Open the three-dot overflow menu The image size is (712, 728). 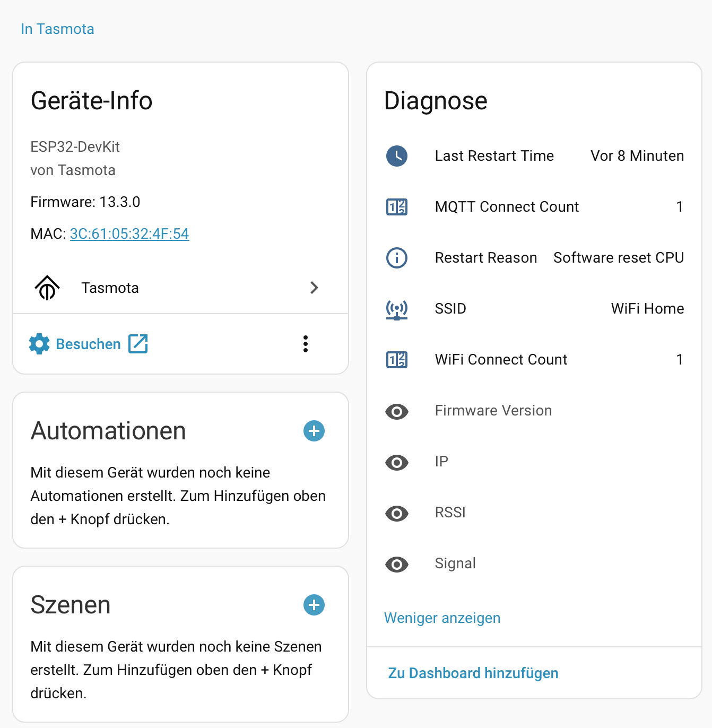[306, 344]
